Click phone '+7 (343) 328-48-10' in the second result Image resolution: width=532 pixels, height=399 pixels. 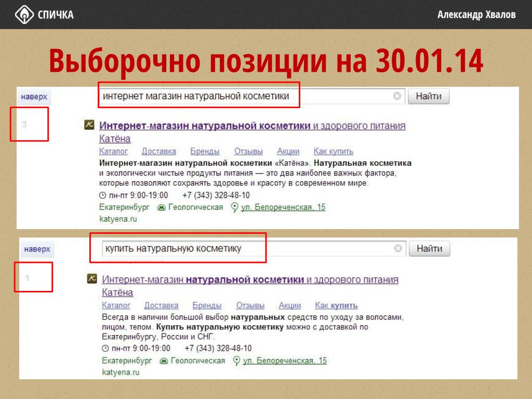coord(218,349)
